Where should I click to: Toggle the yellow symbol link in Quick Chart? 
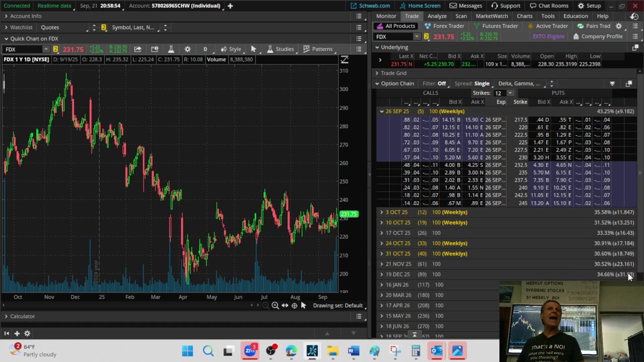[55, 49]
